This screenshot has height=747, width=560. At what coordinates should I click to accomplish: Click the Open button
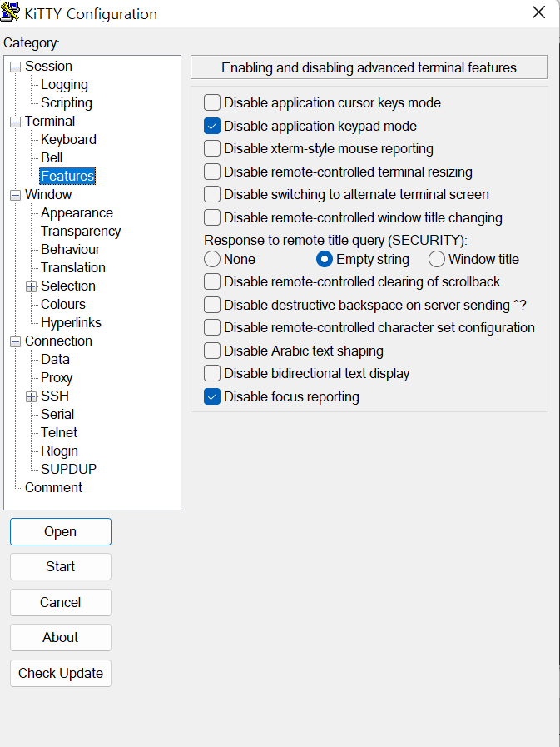coord(61,531)
